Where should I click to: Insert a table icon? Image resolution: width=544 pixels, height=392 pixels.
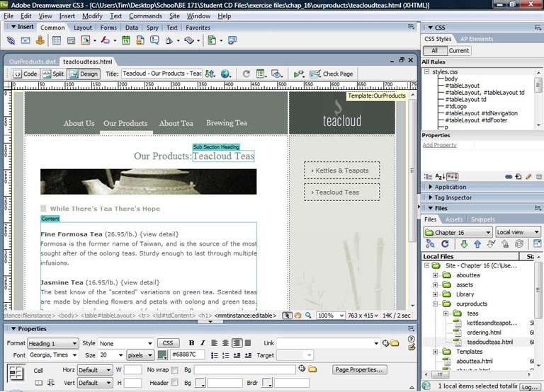56,40
